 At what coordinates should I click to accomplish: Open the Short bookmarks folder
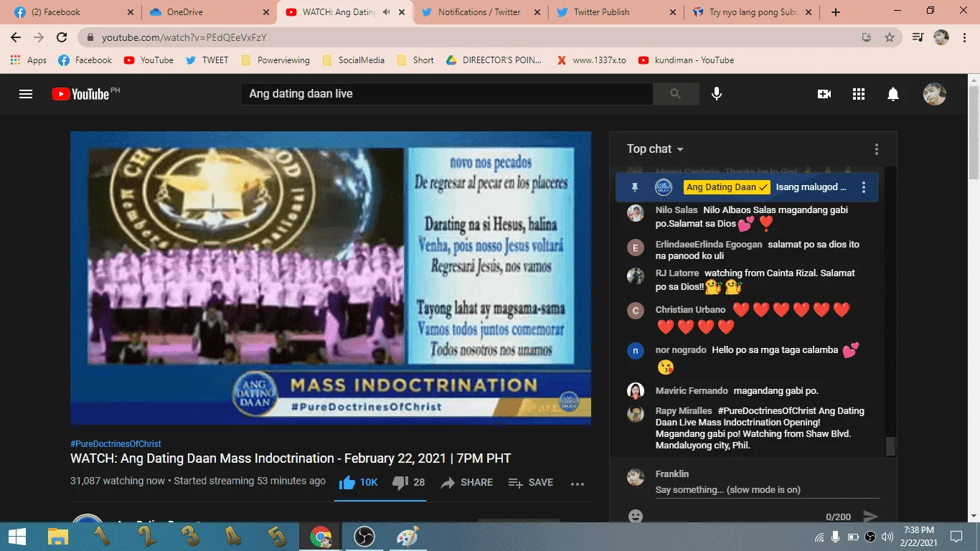coord(415,60)
